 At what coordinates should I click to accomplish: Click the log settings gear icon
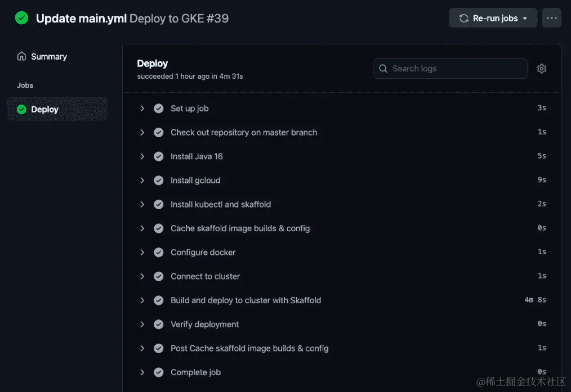pos(542,69)
